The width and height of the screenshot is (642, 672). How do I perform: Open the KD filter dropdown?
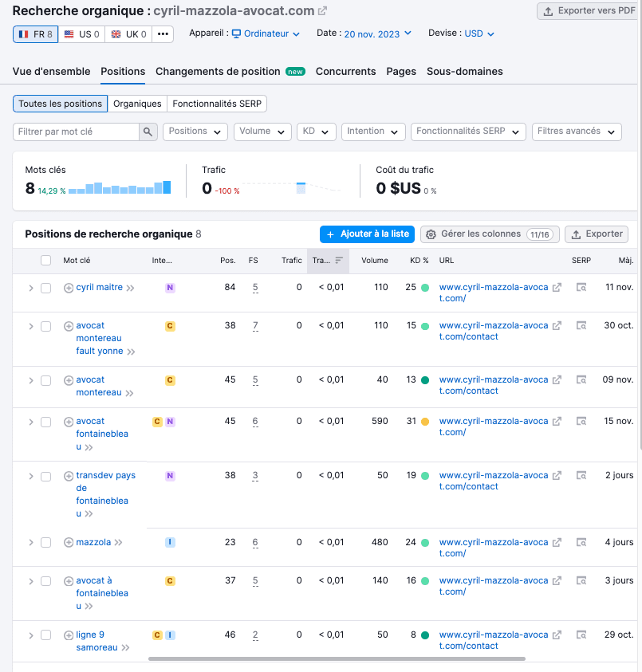pos(316,132)
